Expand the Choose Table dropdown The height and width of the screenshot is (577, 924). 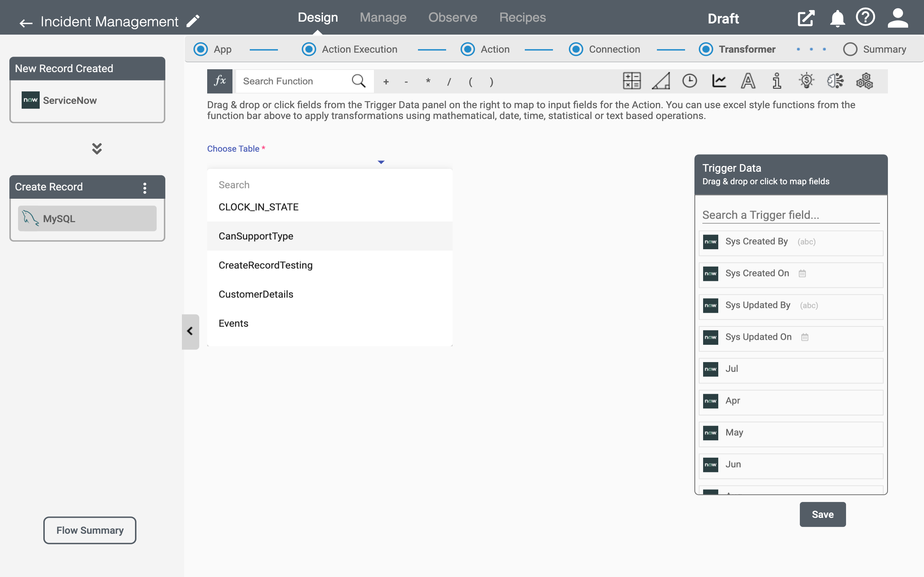381,162
